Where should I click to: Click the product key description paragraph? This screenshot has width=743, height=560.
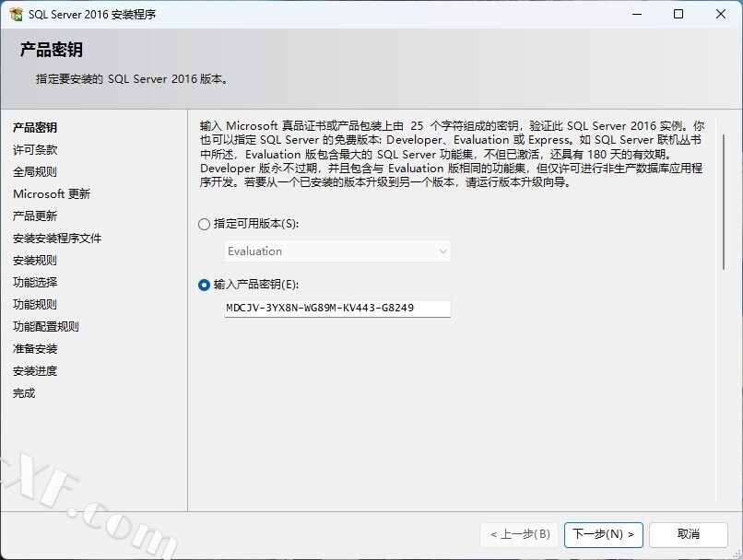pos(452,155)
